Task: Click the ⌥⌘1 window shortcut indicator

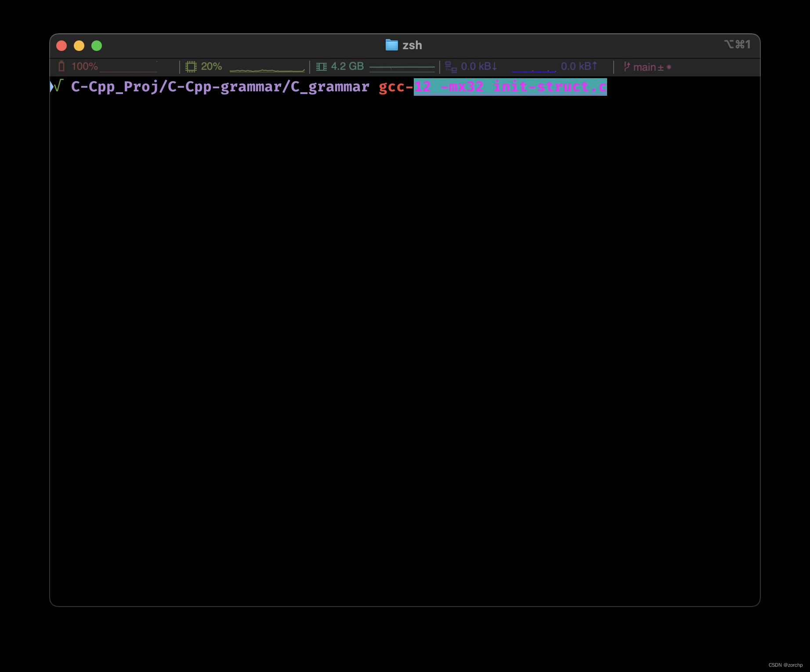Action: coord(738,44)
